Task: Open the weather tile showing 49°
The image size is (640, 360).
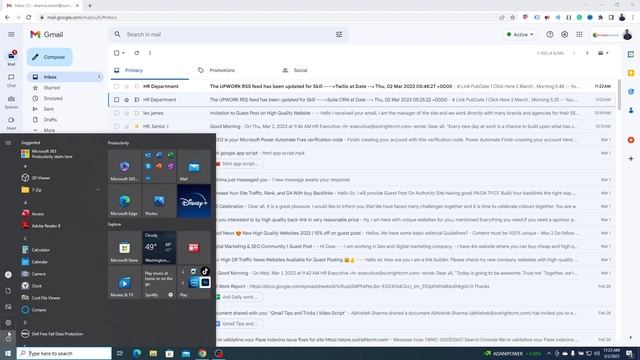Action: (x=159, y=248)
